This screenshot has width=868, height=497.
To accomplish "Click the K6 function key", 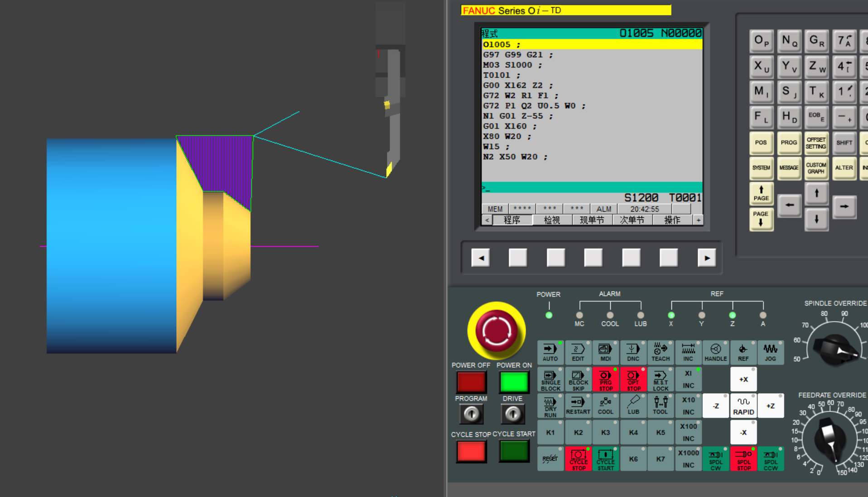I will click(633, 459).
